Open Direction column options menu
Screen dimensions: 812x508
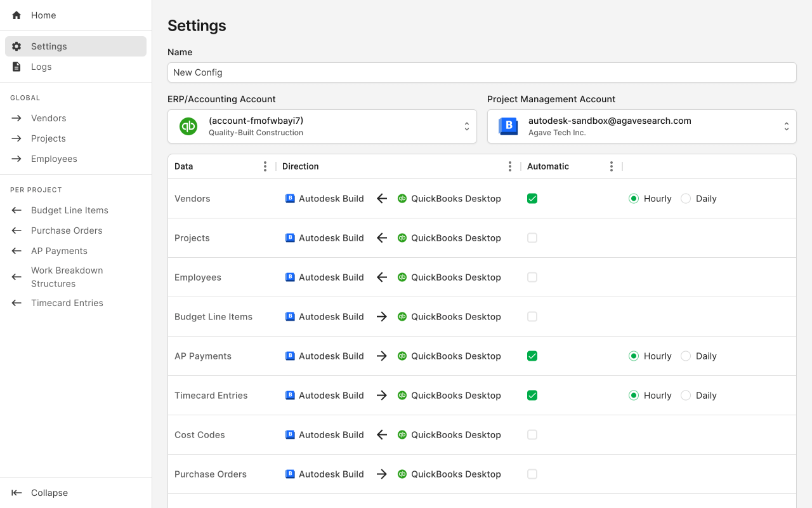click(x=510, y=166)
